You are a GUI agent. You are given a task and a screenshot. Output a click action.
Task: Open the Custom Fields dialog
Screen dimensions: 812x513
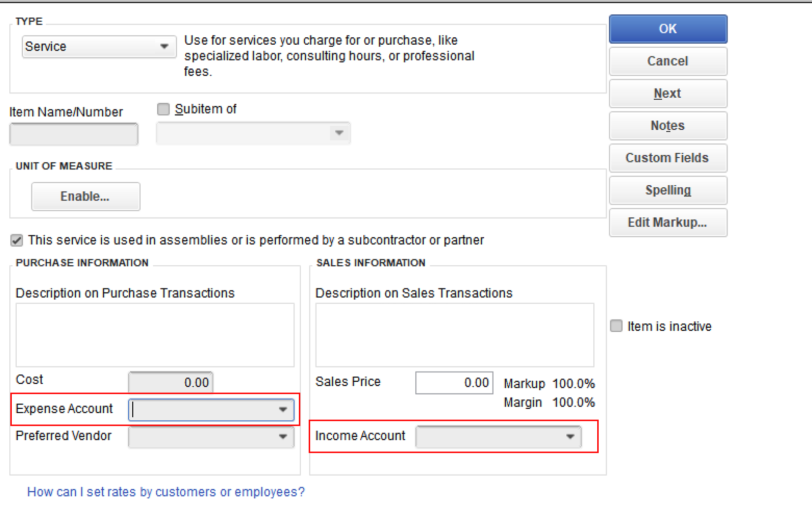(x=667, y=158)
